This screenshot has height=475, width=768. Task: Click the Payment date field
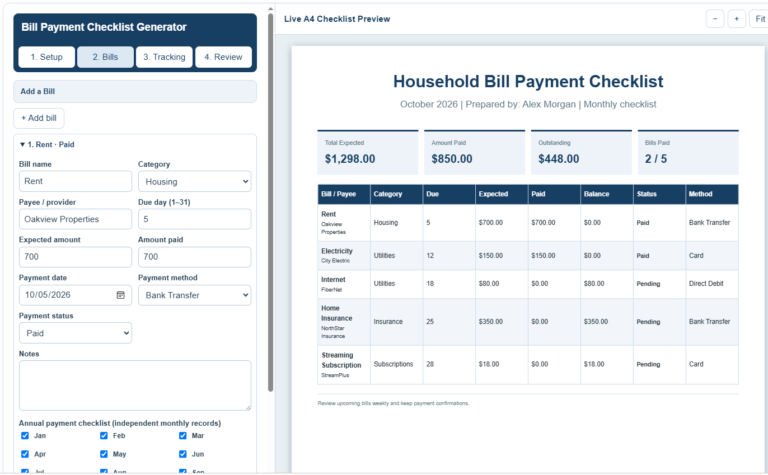(x=75, y=295)
